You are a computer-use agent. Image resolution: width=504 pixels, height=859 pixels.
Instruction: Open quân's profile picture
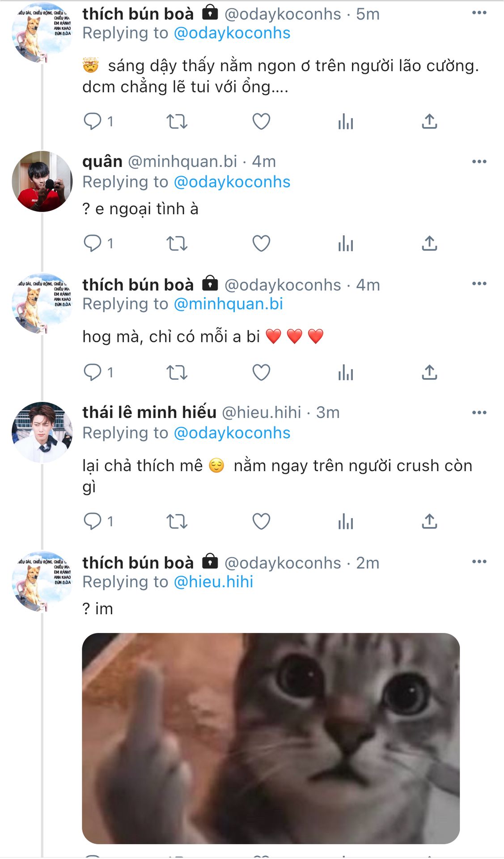point(42,181)
